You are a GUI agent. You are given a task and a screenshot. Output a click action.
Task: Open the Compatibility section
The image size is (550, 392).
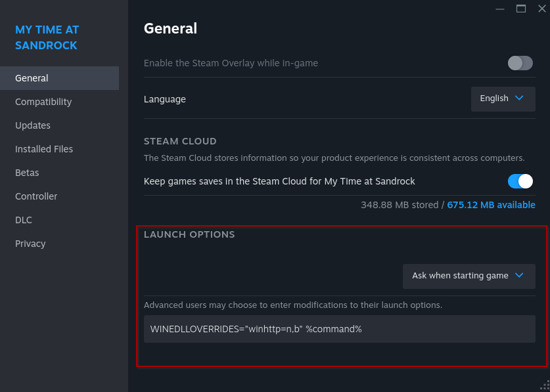[x=43, y=102]
